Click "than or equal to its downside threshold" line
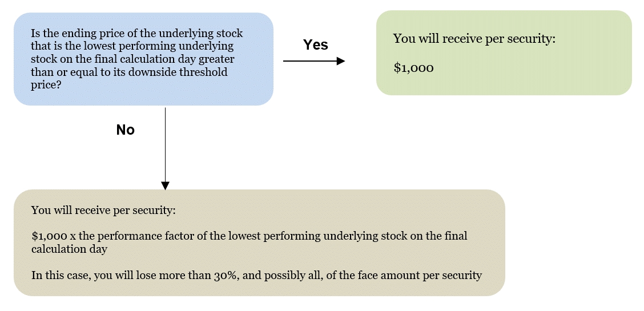The width and height of the screenshot is (644, 311). click(x=129, y=72)
